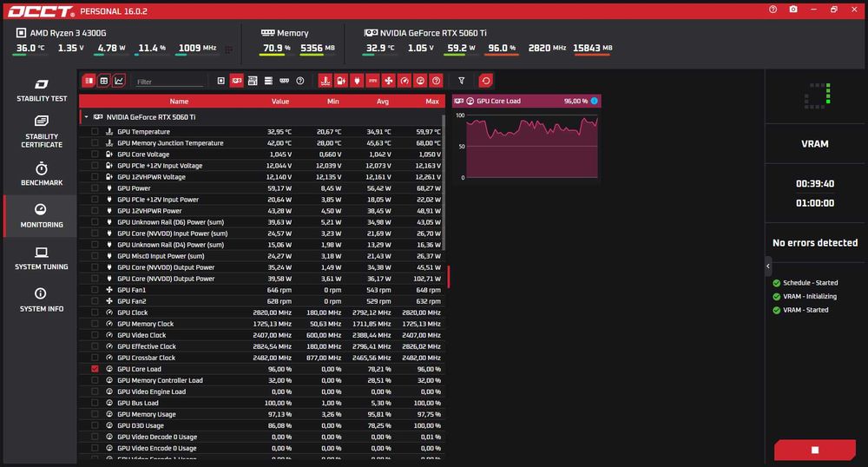The image size is (868, 467).
Task: Toggle the motherboard sensor source filter
Action: click(x=253, y=81)
